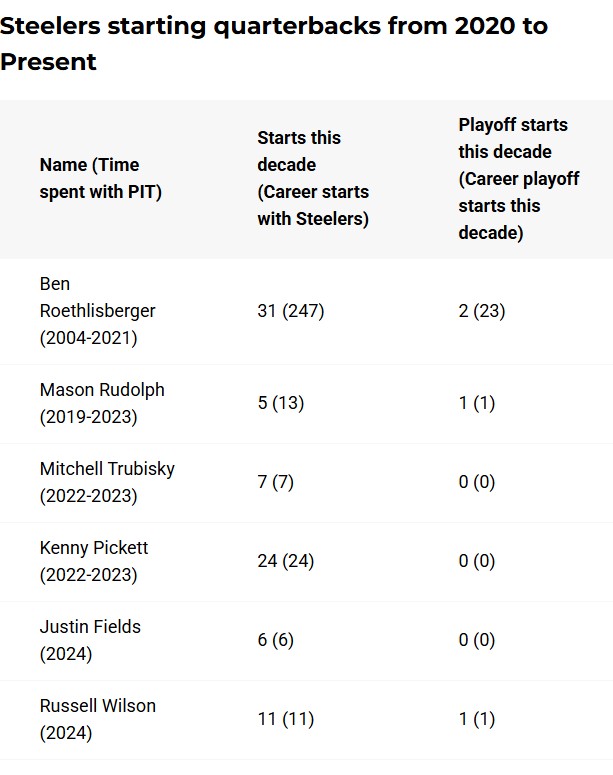The image size is (613, 775).
Task: Select the Kenny Pickett name cell
Action: coord(94,561)
